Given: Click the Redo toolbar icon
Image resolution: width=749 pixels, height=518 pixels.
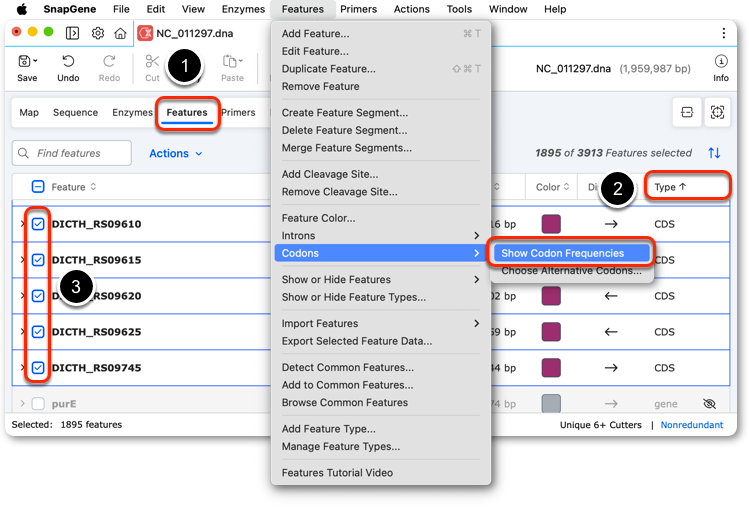Looking at the screenshot, I should [109, 61].
